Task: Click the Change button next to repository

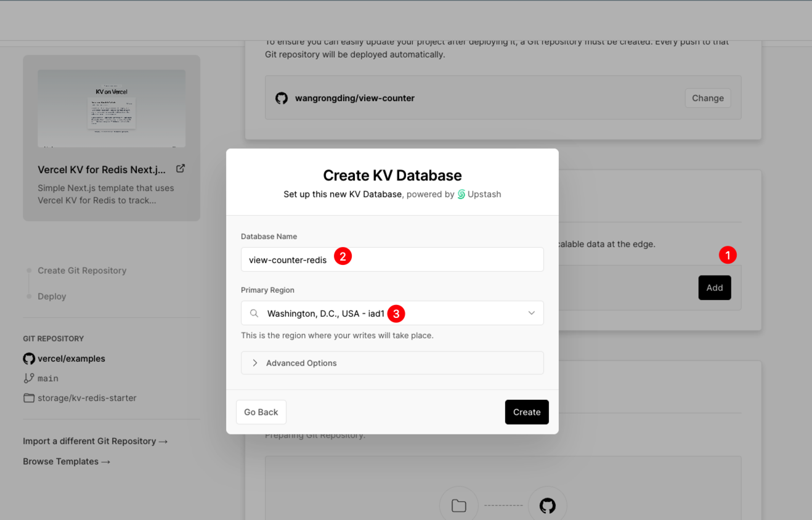Action: (708, 98)
